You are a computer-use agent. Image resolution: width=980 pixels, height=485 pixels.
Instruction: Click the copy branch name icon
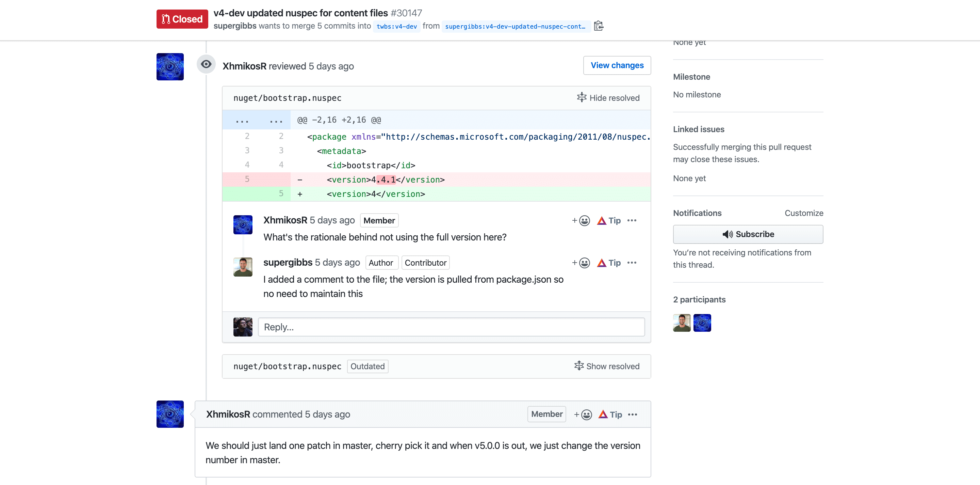[598, 26]
